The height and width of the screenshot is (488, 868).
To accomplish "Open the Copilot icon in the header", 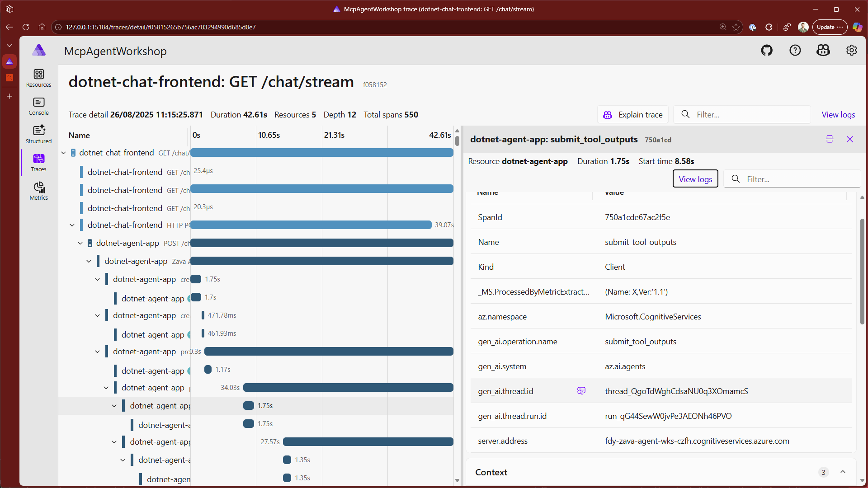I will pyautogui.click(x=823, y=51).
